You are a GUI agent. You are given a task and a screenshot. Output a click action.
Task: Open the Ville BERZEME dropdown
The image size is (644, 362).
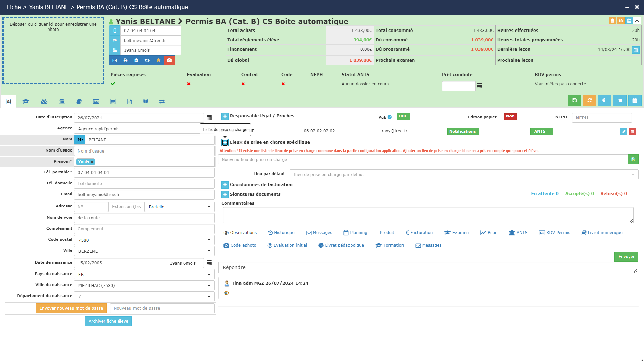click(144, 251)
